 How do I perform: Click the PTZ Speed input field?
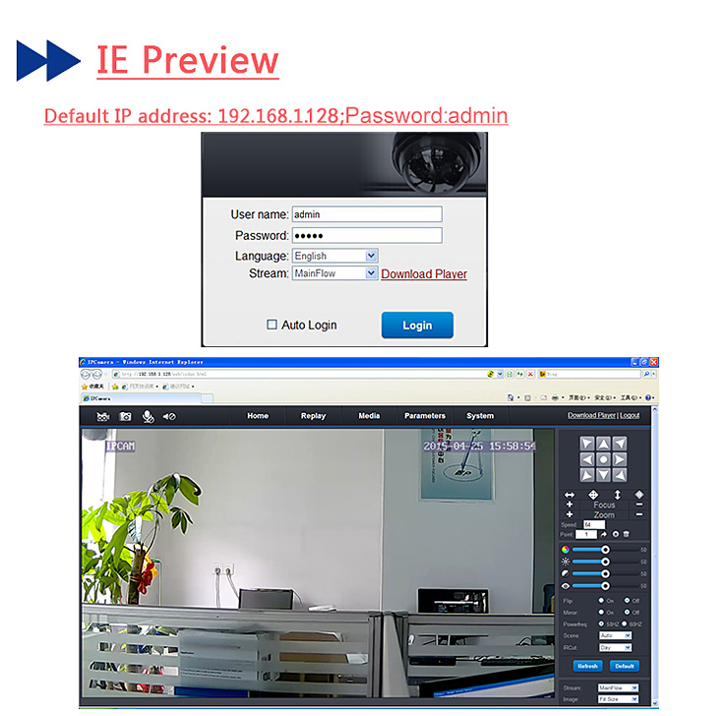(x=594, y=525)
